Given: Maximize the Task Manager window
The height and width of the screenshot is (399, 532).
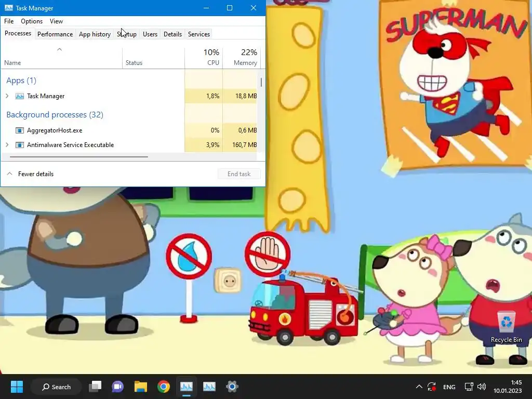Looking at the screenshot, I should coord(230,8).
